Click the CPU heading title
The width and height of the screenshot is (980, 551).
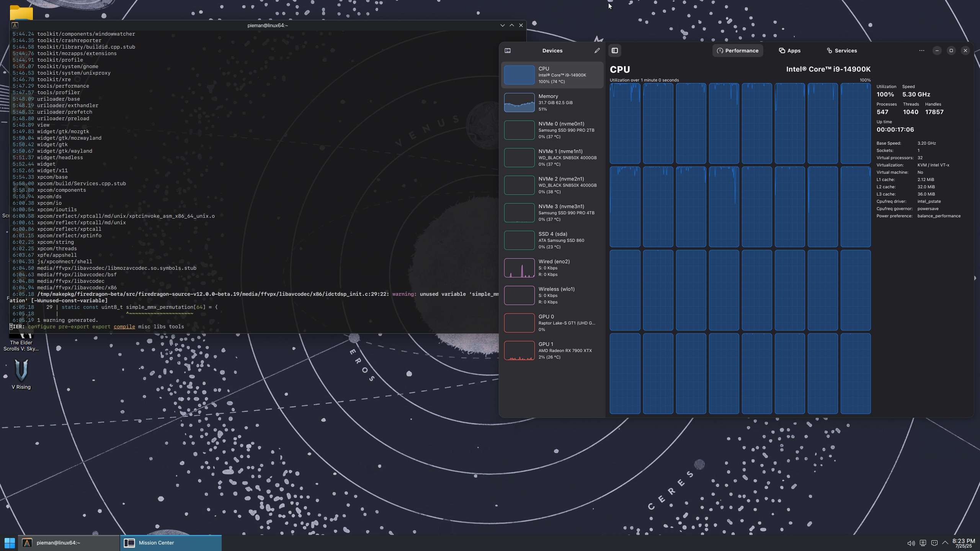(620, 70)
